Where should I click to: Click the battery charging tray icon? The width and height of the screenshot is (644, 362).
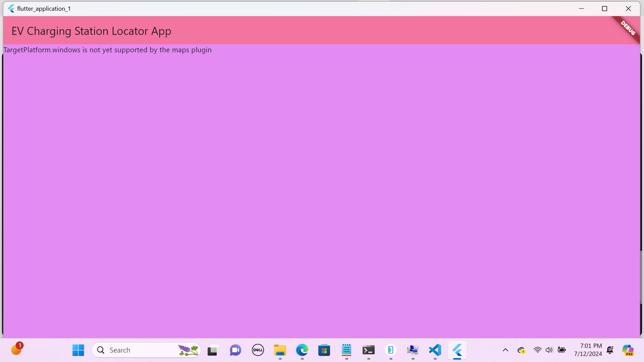562,350
